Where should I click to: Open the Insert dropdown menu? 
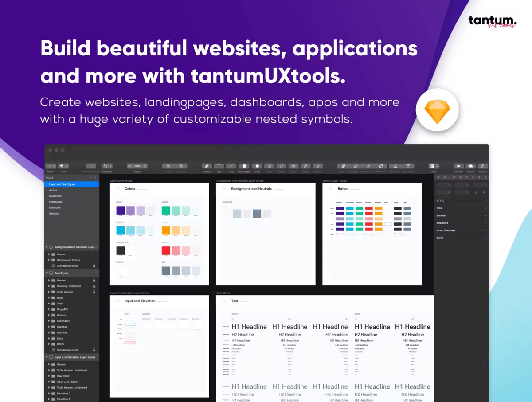coord(51,166)
